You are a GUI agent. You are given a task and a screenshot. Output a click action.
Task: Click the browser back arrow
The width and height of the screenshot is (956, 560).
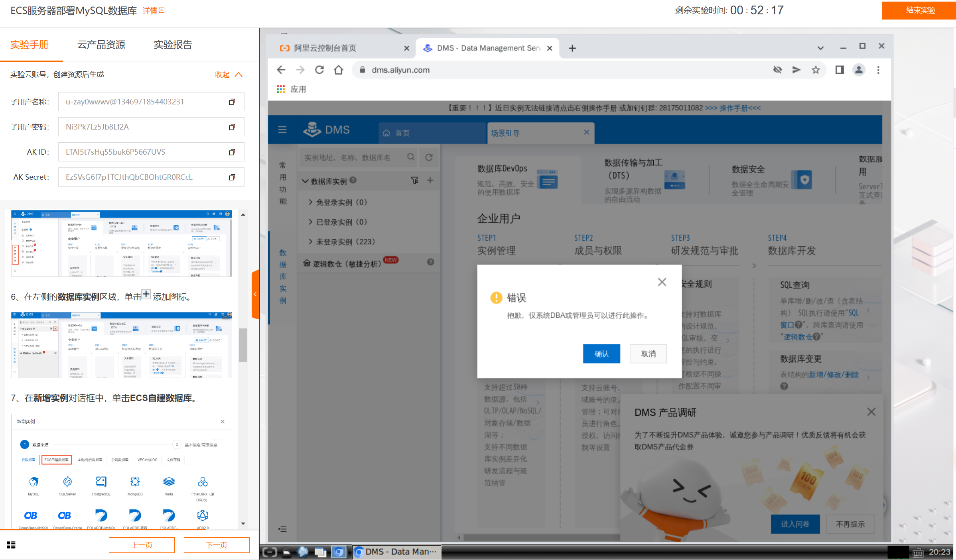[281, 70]
